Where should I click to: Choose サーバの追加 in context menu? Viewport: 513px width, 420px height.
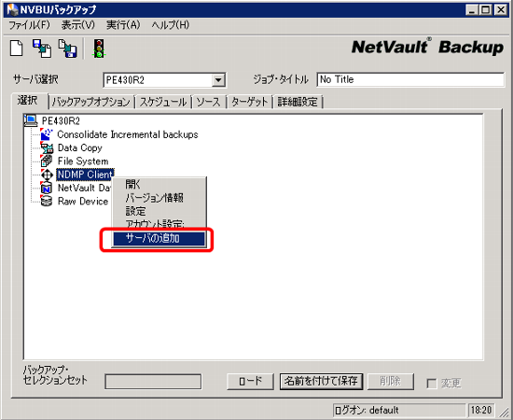pyautogui.click(x=159, y=238)
